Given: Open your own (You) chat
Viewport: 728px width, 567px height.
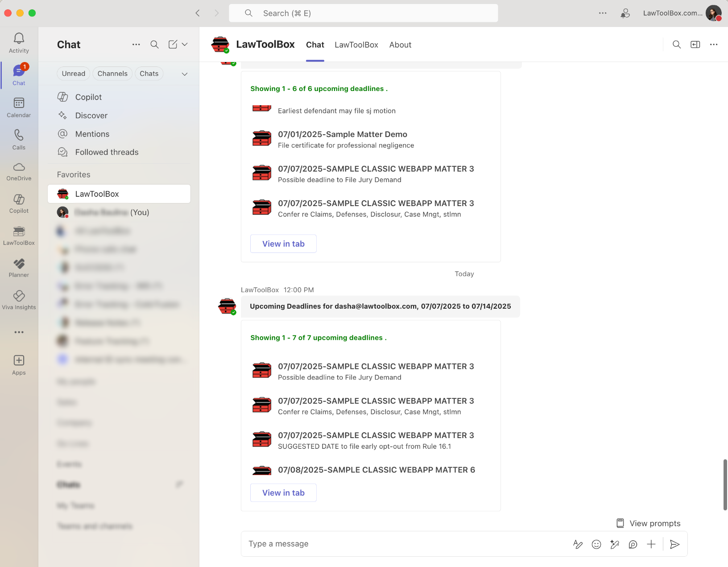Looking at the screenshot, I should [119, 212].
